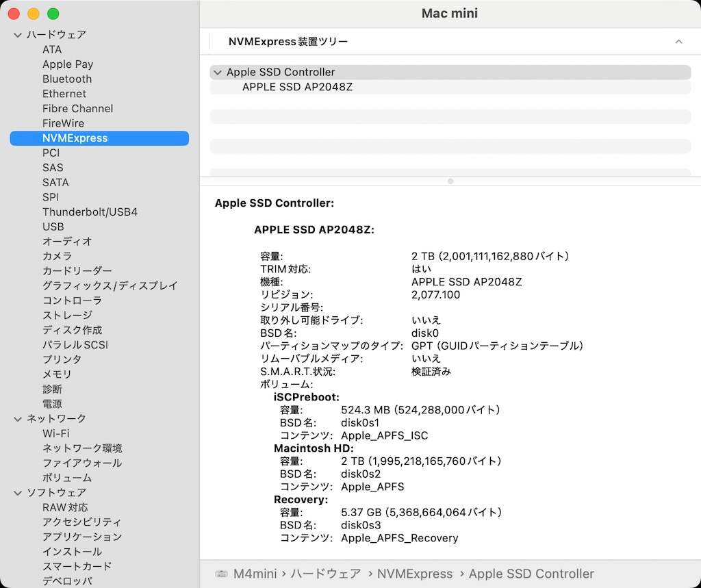Select インストール in the sidebar
This screenshot has height=588, width=701.
[x=73, y=552]
